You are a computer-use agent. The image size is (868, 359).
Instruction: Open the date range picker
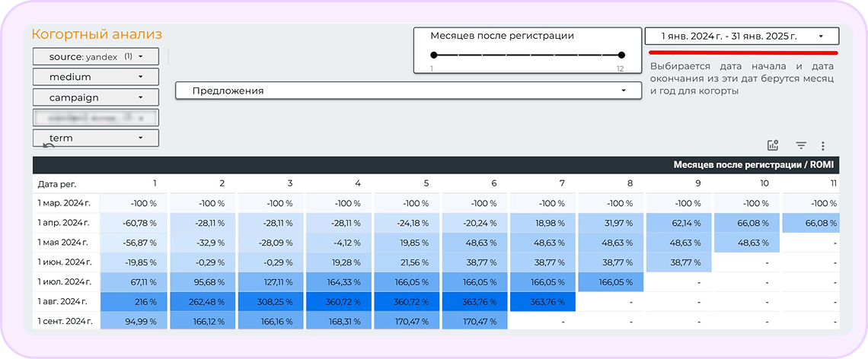[742, 36]
